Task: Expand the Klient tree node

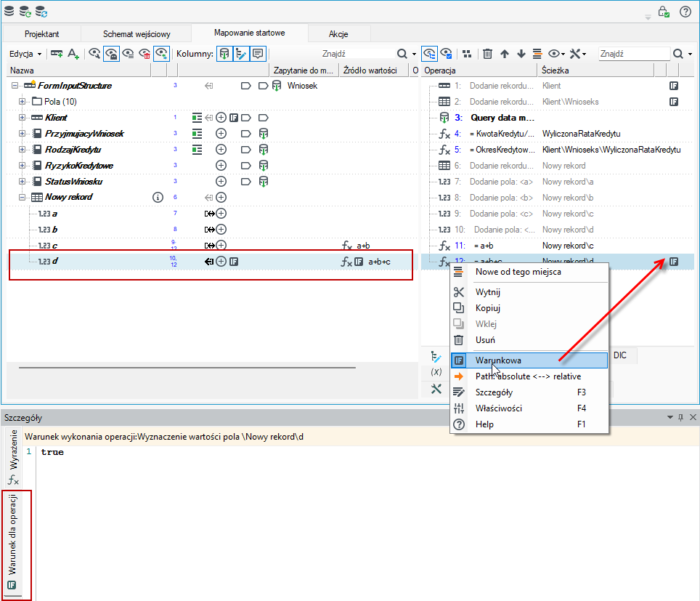Action: point(22,118)
